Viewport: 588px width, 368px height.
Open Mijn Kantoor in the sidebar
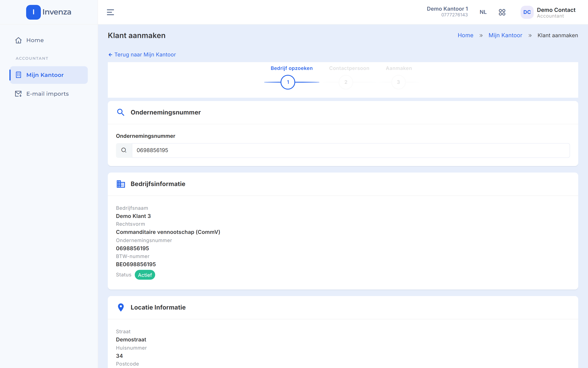[x=49, y=75]
